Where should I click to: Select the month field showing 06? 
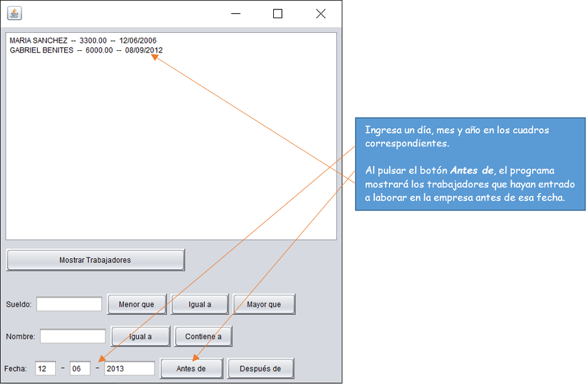79,368
